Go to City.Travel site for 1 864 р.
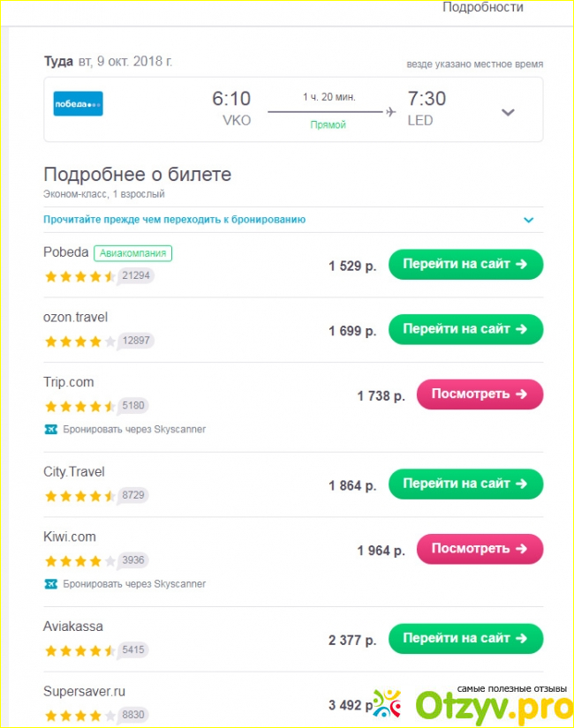This screenshot has width=574, height=728. pos(465,484)
